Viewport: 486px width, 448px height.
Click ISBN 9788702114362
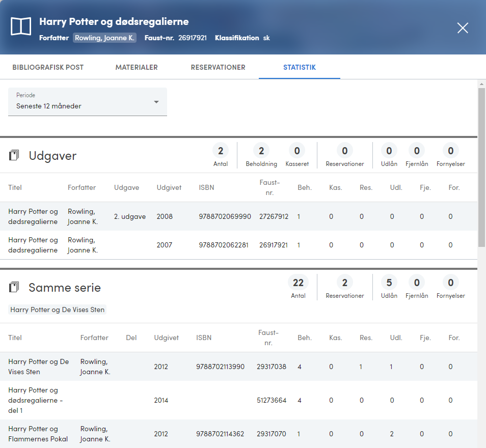pos(220,434)
